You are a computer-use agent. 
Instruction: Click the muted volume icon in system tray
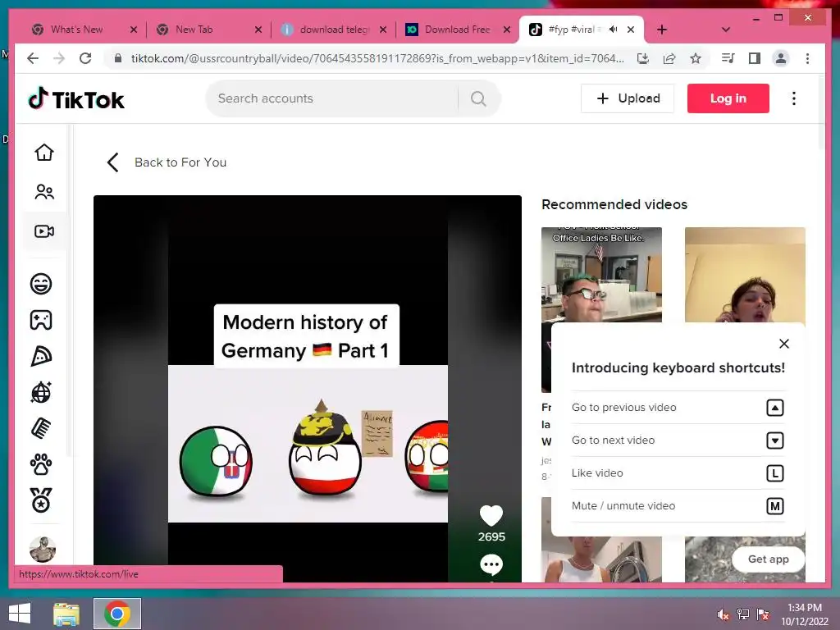(x=723, y=614)
